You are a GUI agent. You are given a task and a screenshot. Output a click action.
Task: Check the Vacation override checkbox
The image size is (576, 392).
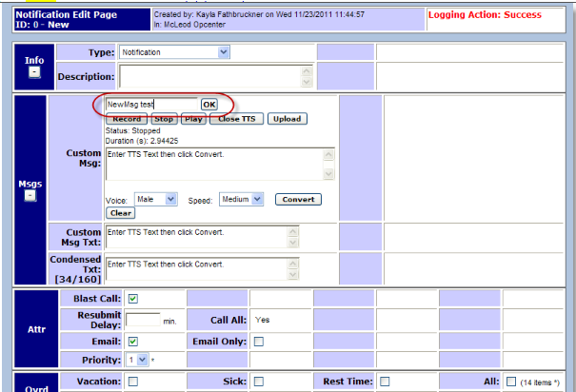[x=133, y=382]
